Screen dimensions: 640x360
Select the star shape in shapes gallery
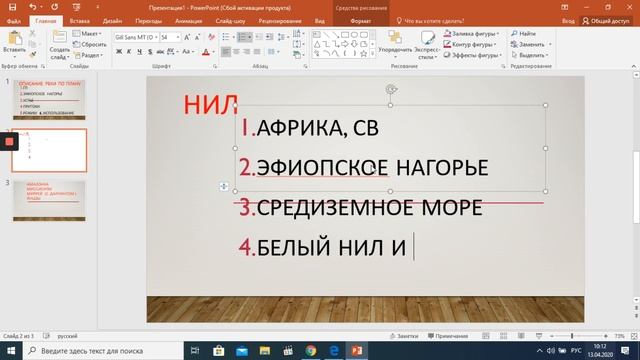pyautogui.click(x=363, y=53)
